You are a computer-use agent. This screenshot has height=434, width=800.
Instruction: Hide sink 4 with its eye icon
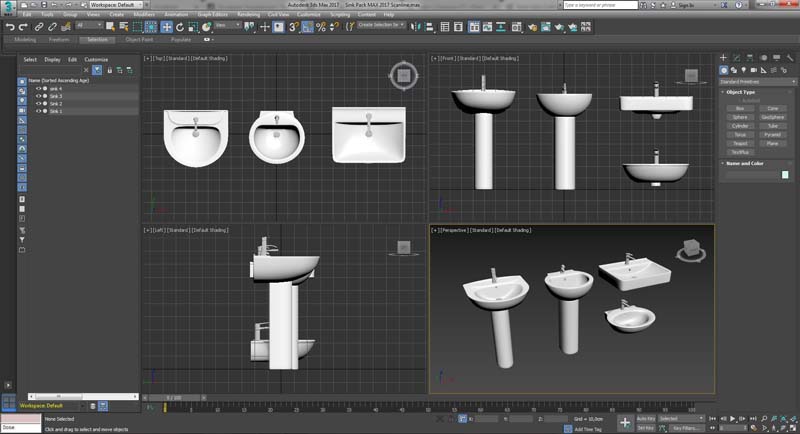coord(39,89)
